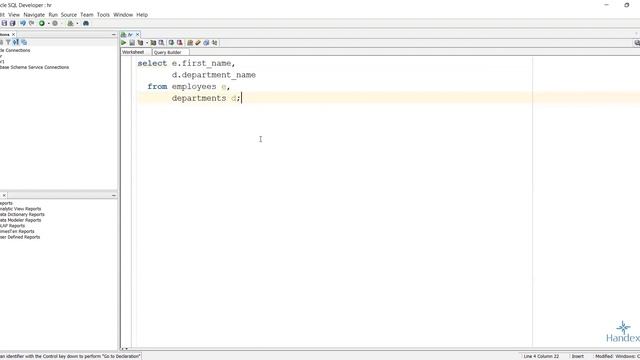Minimize the SQL Developer window

(607, 5)
